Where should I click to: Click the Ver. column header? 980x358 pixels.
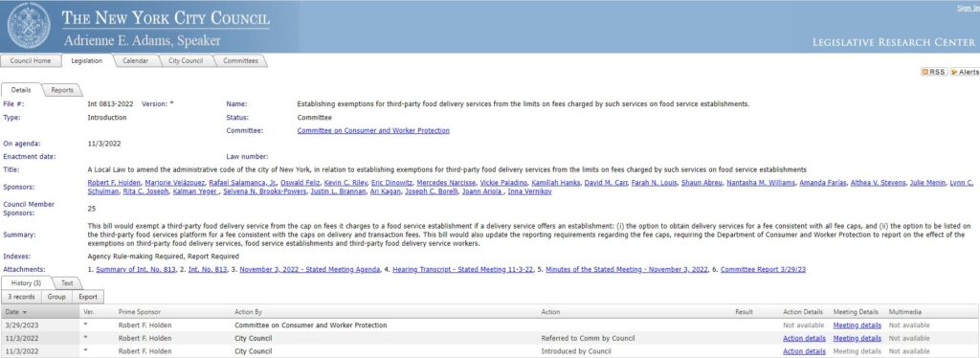(x=88, y=312)
